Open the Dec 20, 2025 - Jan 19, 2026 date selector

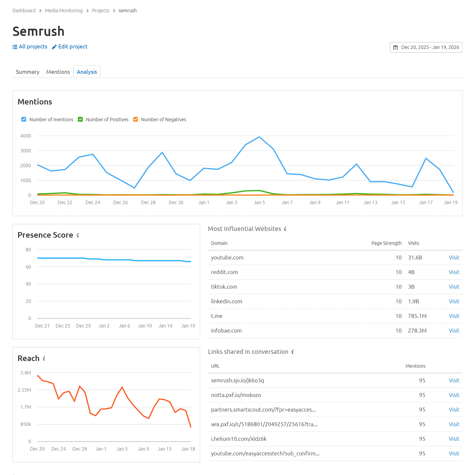(x=426, y=47)
